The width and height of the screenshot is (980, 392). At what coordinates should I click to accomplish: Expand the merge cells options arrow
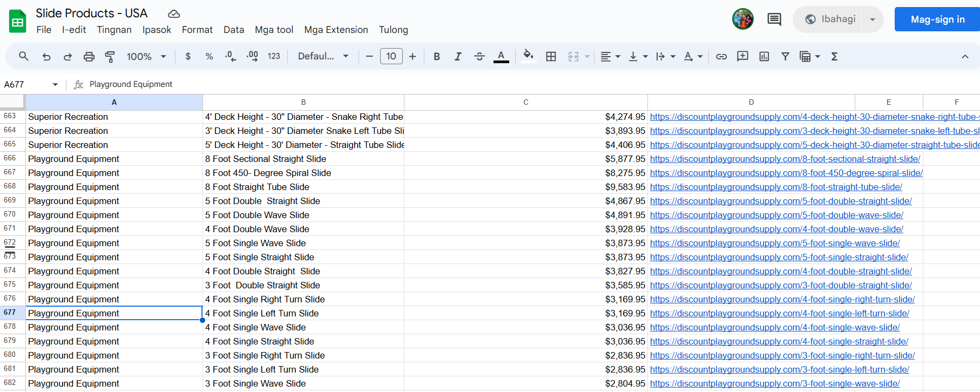click(x=587, y=56)
